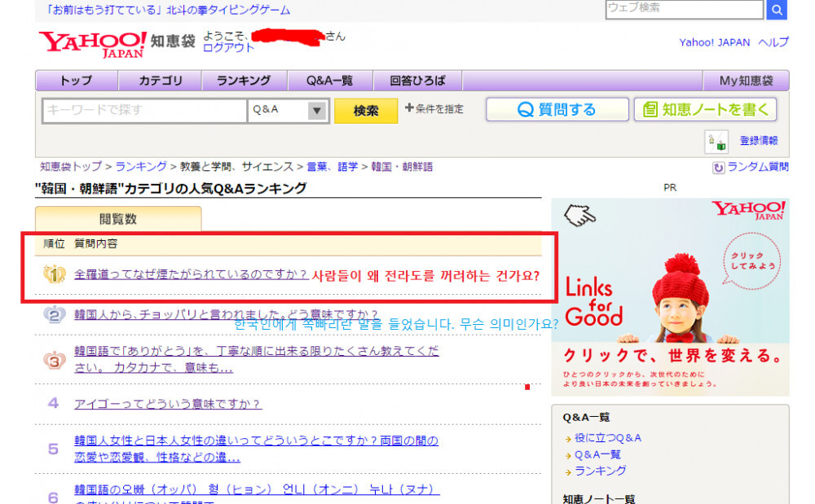
Task: Open the 韓国人女性と日本人女性の違い question
Action: tap(256, 449)
